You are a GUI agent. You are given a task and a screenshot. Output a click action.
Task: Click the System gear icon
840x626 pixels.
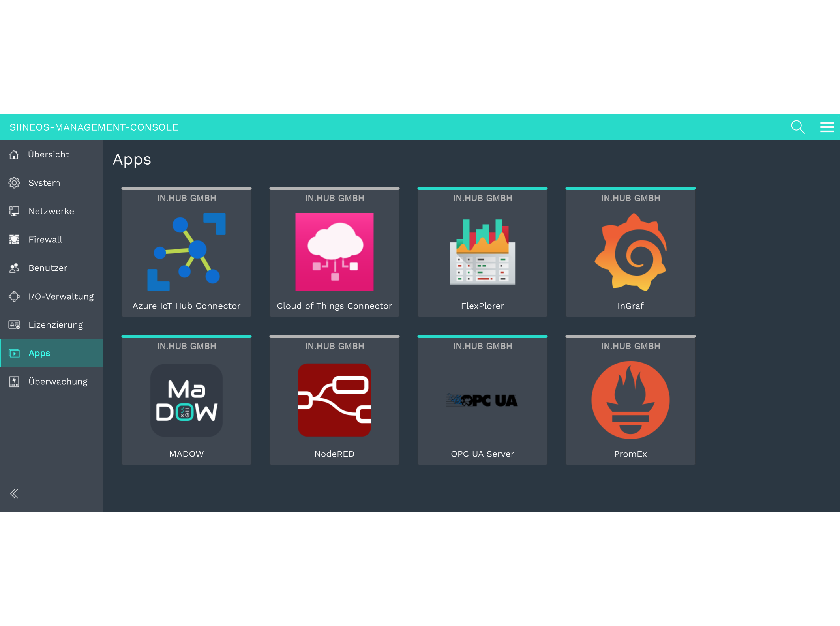point(14,183)
